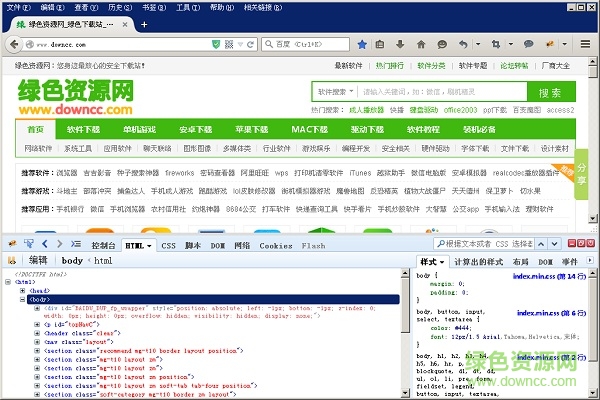Open the HTML tab dropdown arrow
Screen dimensions: 600x400
[149, 246]
